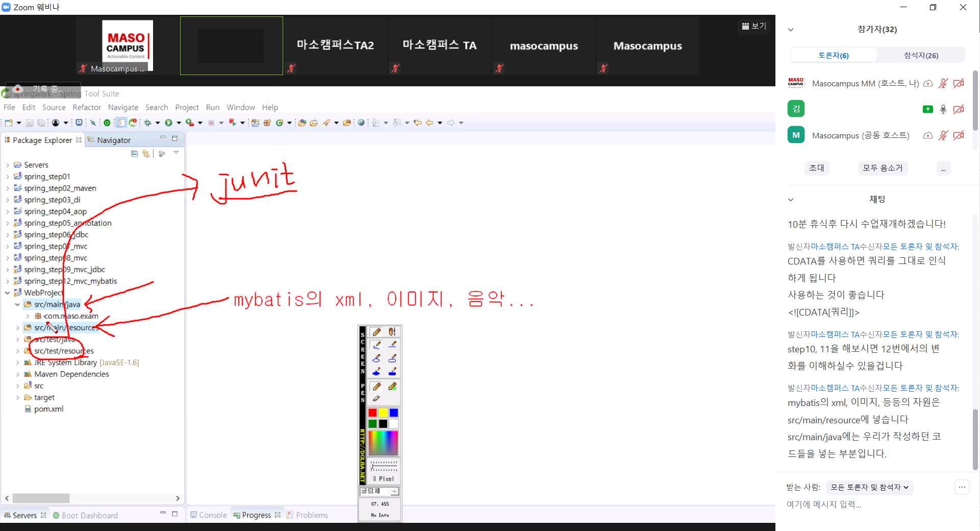Click the 초대 invite button

816,168
